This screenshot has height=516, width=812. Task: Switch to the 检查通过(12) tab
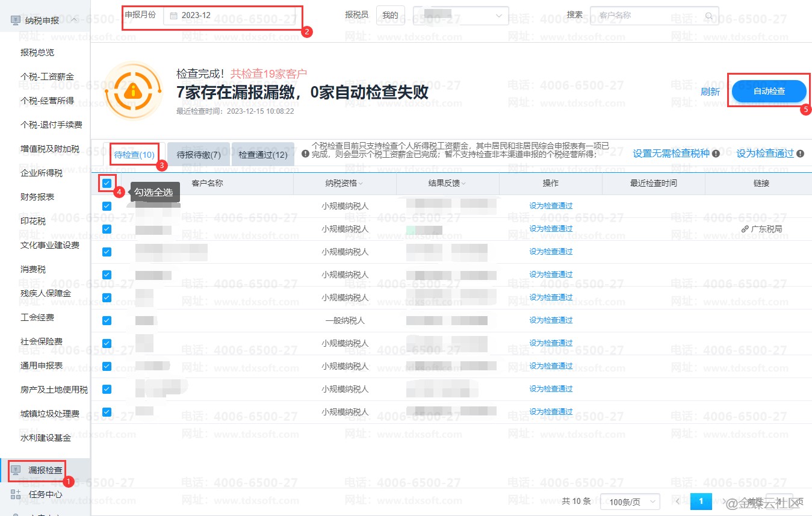coord(262,155)
